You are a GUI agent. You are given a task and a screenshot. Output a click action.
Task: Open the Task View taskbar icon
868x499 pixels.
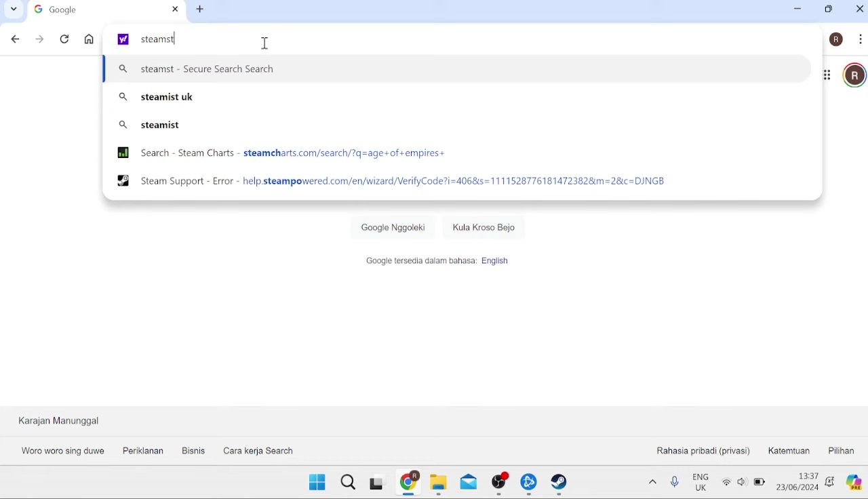(x=376, y=482)
